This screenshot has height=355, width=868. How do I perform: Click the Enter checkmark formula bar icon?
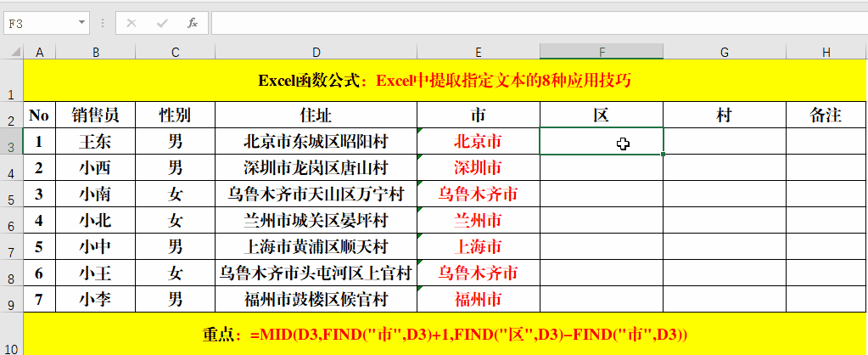162,23
